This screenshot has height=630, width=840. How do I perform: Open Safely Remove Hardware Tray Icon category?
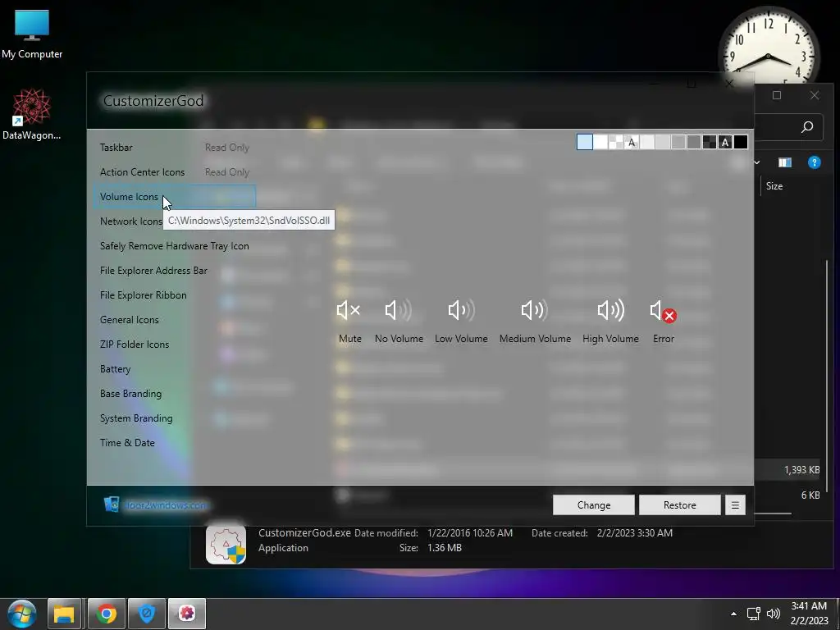175,246
